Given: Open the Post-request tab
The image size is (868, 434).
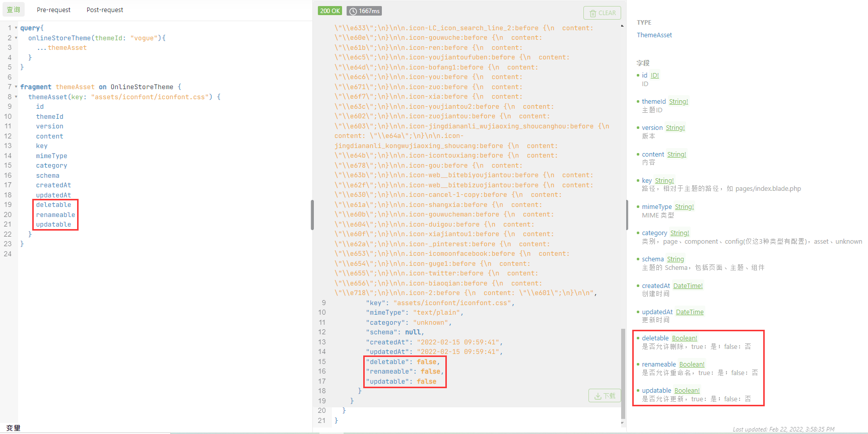Looking at the screenshot, I should point(105,10).
